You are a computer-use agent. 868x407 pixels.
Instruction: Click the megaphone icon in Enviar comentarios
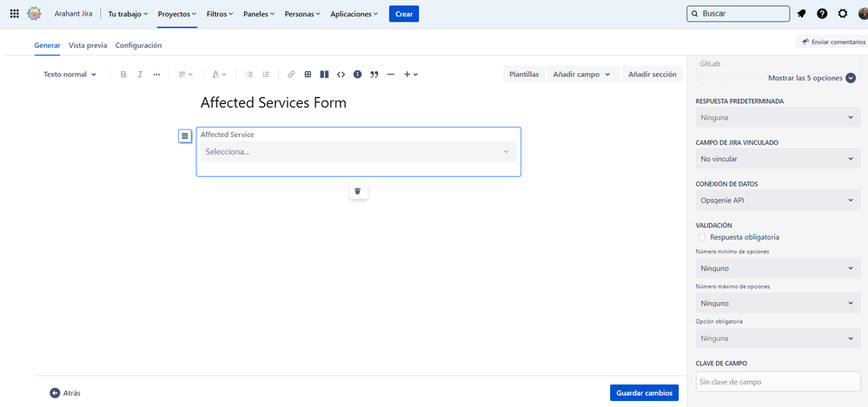805,42
